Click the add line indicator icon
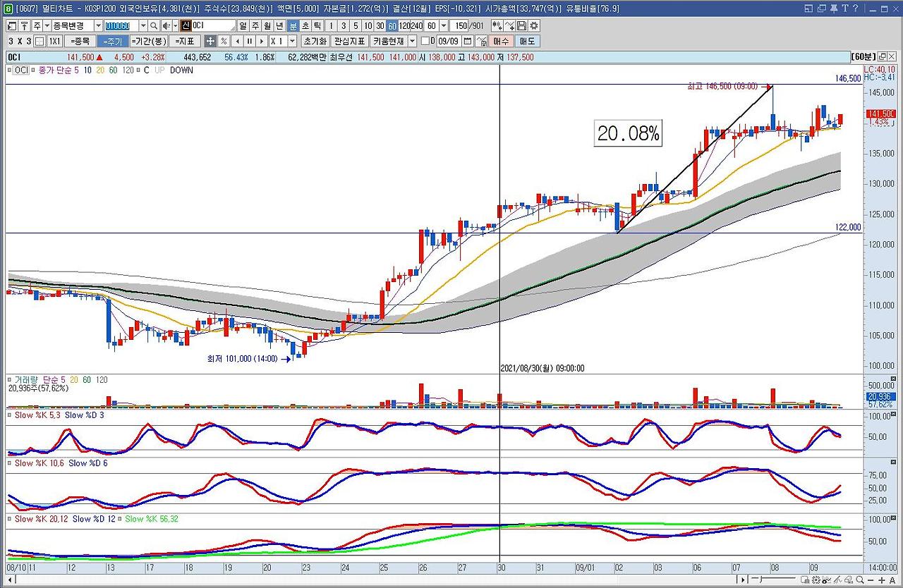Image resolution: width=903 pixels, height=588 pixels. click(x=509, y=25)
